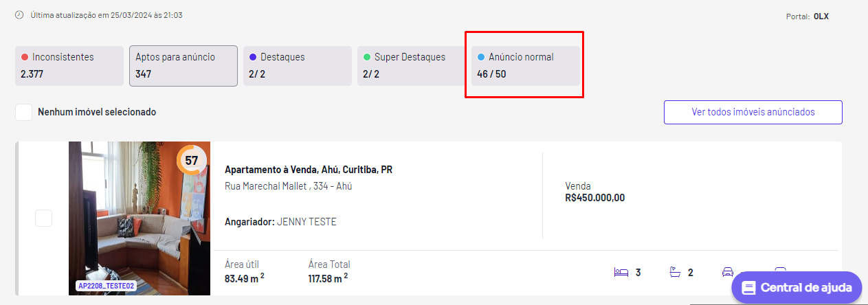
Task: Show the Anúncio normal 46 / 50 filter
Action: (526, 66)
